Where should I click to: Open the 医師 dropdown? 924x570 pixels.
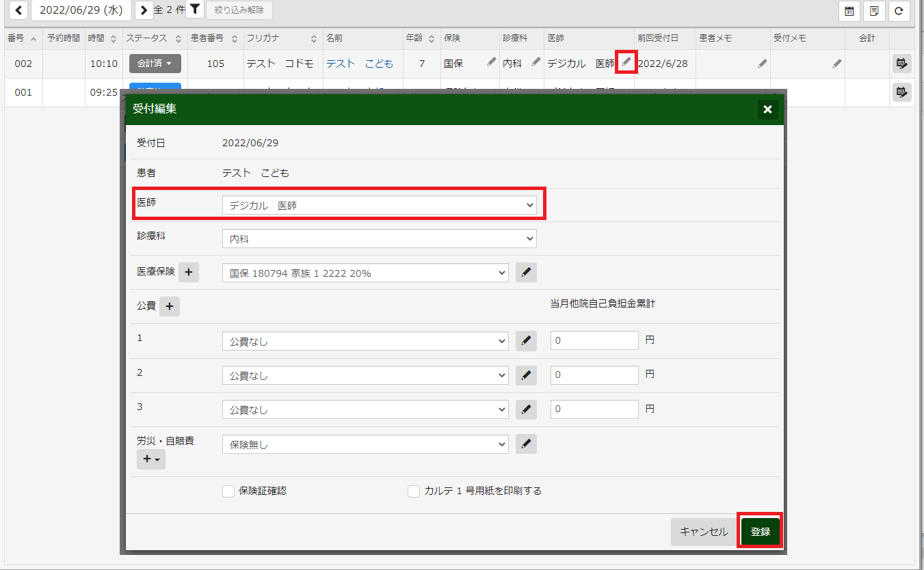click(380, 205)
